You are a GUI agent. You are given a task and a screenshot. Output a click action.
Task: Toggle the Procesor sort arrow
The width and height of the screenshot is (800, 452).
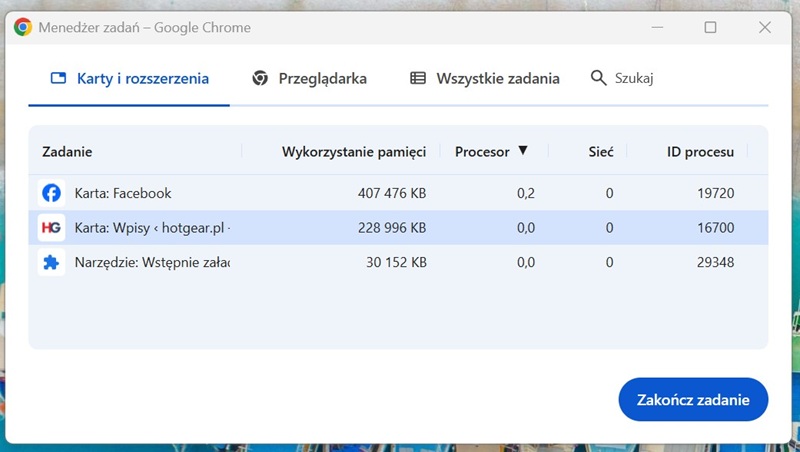click(522, 151)
